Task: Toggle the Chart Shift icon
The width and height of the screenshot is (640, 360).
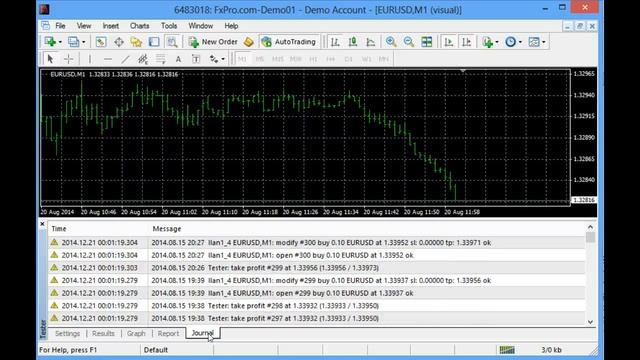Action: (466, 42)
